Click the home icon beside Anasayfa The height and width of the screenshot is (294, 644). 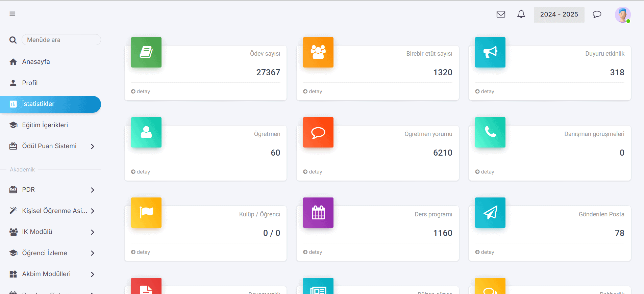(x=13, y=62)
